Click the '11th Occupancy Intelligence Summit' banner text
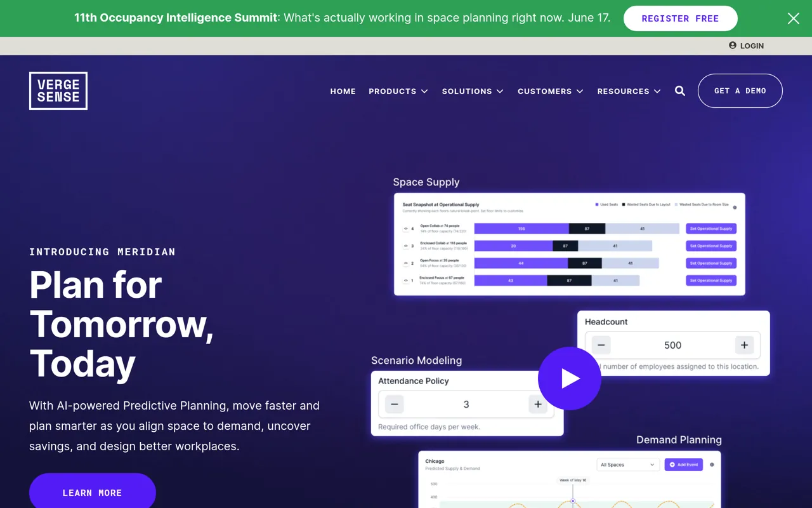The width and height of the screenshot is (812, 508). [x=176, y=18]
